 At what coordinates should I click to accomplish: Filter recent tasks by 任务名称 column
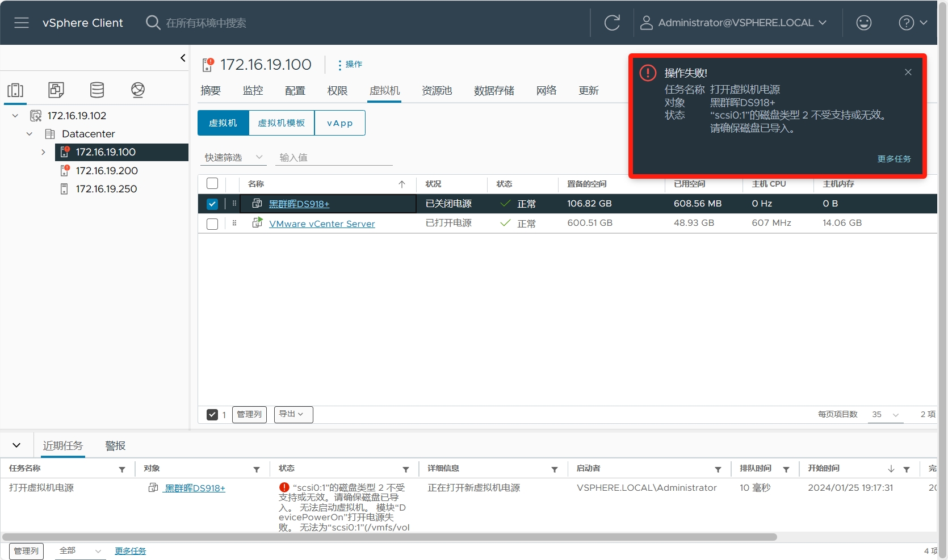pyautogui.click(x=122, y=469)
